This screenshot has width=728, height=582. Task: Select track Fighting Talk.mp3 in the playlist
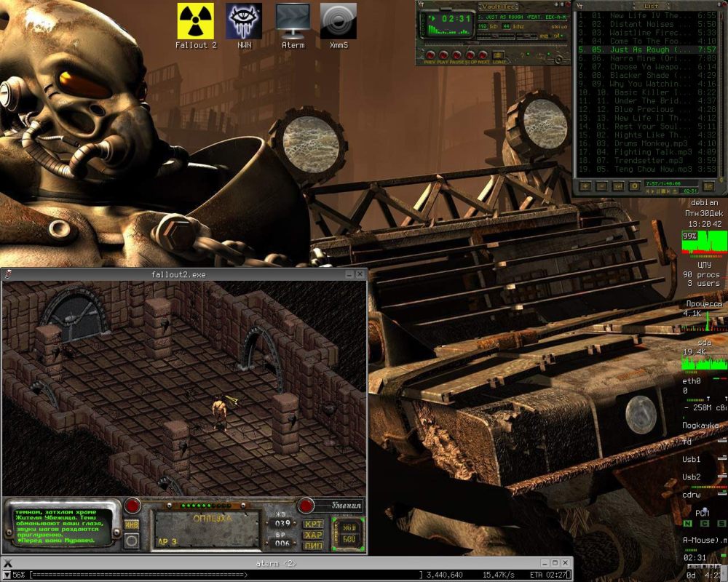pos(647,152)
